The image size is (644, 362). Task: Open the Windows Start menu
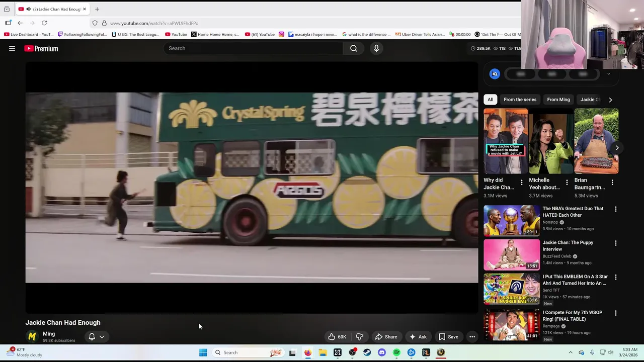tap(203, 352)
